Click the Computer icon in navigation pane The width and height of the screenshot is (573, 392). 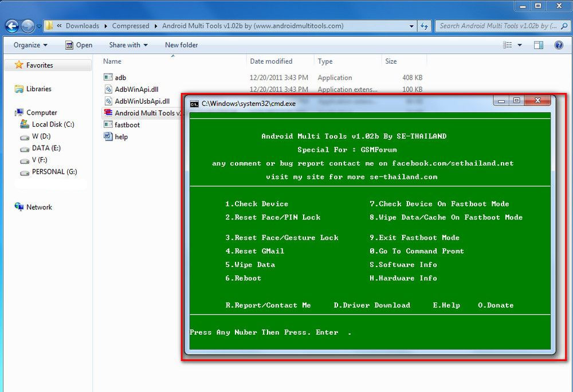[19, 112]
